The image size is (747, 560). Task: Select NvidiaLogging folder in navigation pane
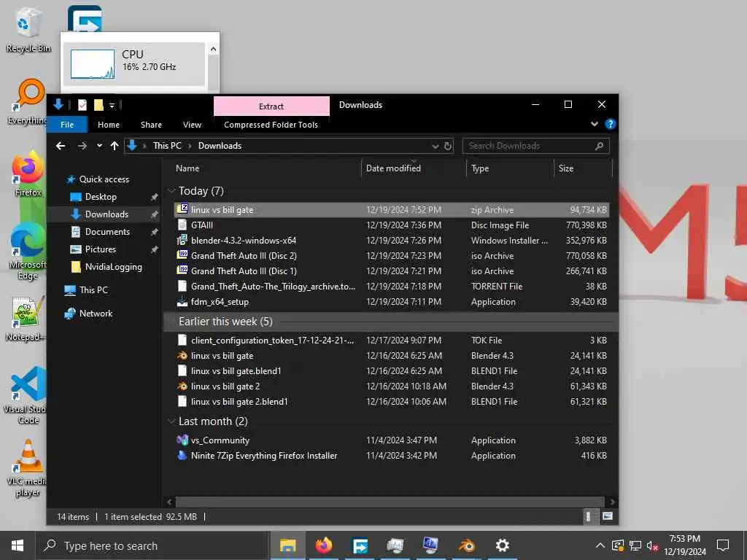[113, 267]
